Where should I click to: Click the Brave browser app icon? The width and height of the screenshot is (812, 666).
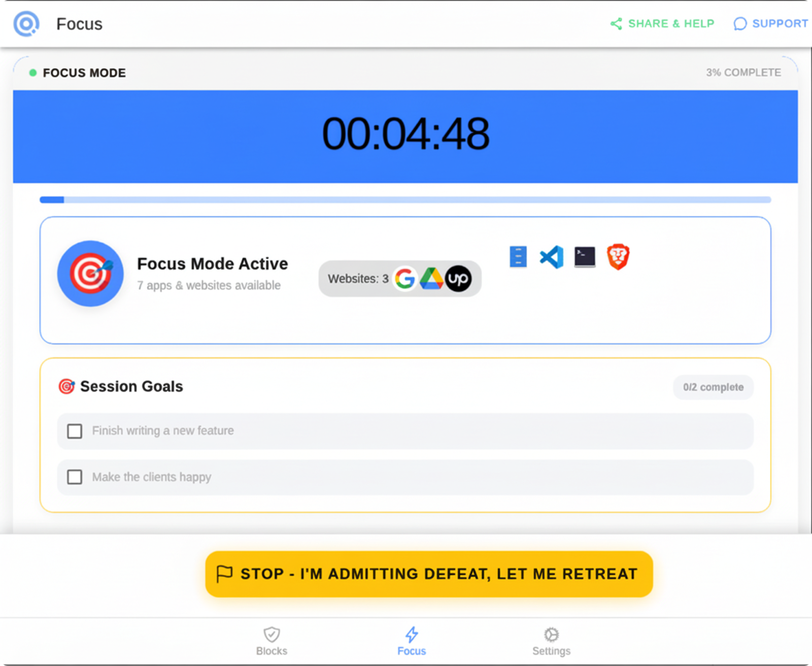(618, 257)
